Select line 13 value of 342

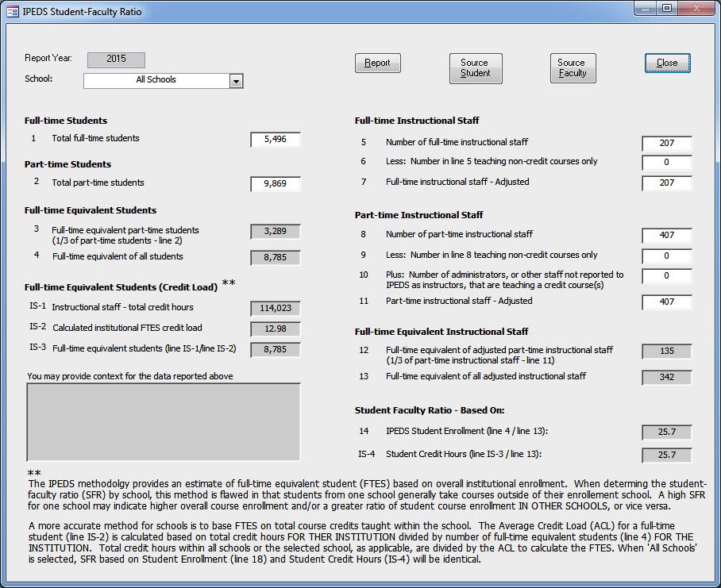pos(667,378)
